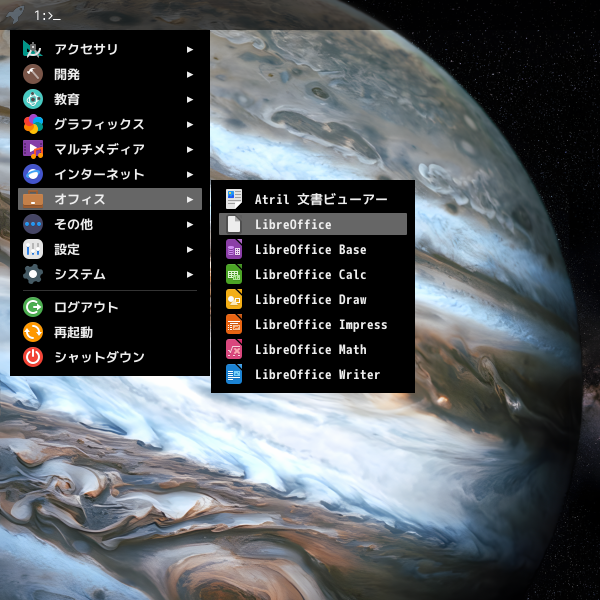Viewport: 600px width, 600px height.
Task: Select the 設定 menu entry
Action: tap(110, 249)
